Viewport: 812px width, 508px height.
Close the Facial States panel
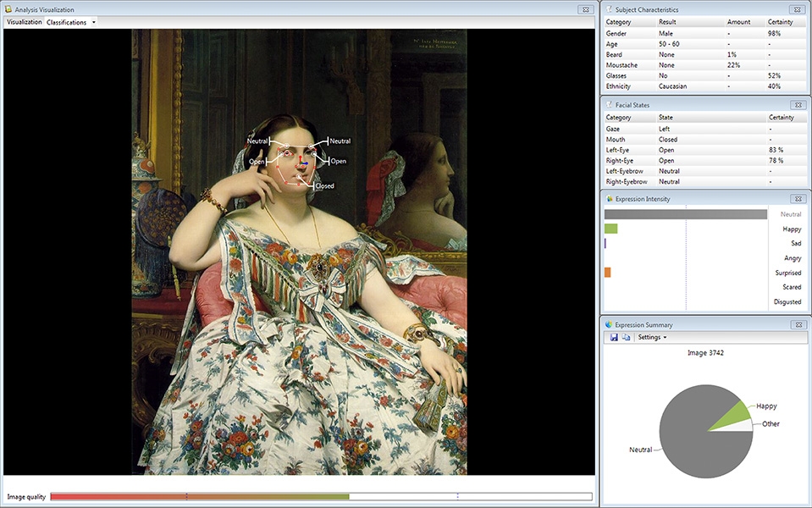click(x=798, y=105)
